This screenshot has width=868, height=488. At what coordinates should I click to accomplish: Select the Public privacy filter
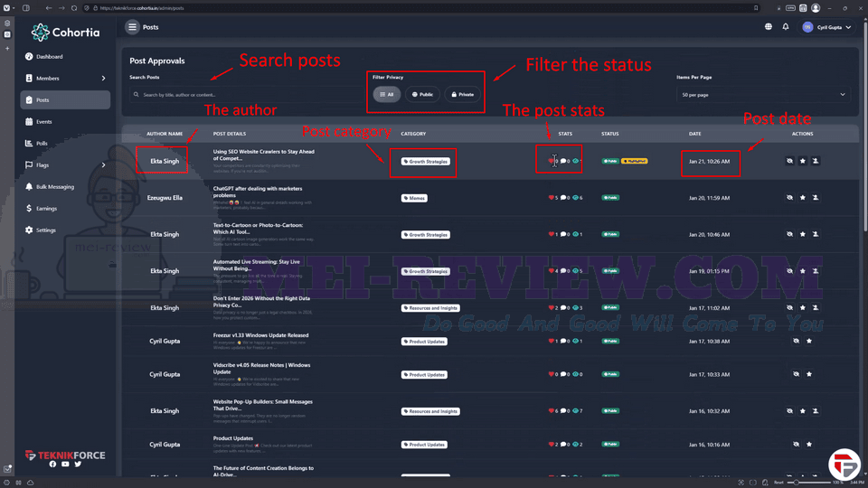pyautogui.click(x=422, y=95)
